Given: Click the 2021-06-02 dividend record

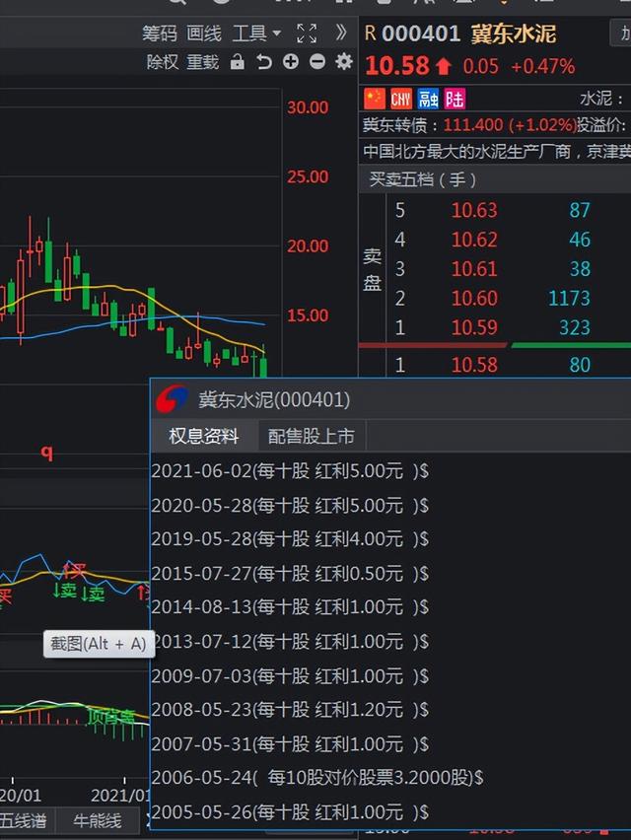Looking at the screenshot, I should (x=290, y=471).
